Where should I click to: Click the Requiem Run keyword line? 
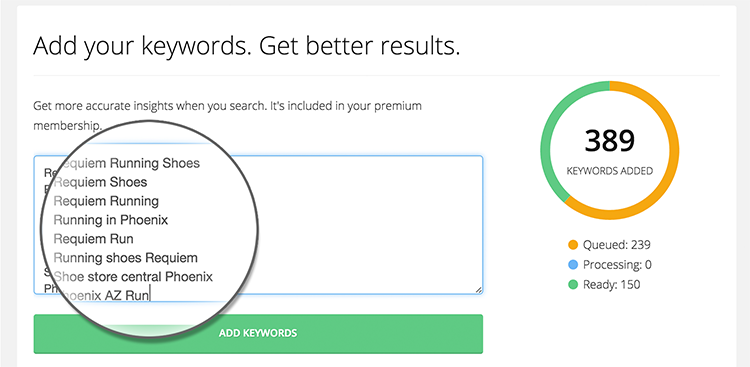pos(93,239)
